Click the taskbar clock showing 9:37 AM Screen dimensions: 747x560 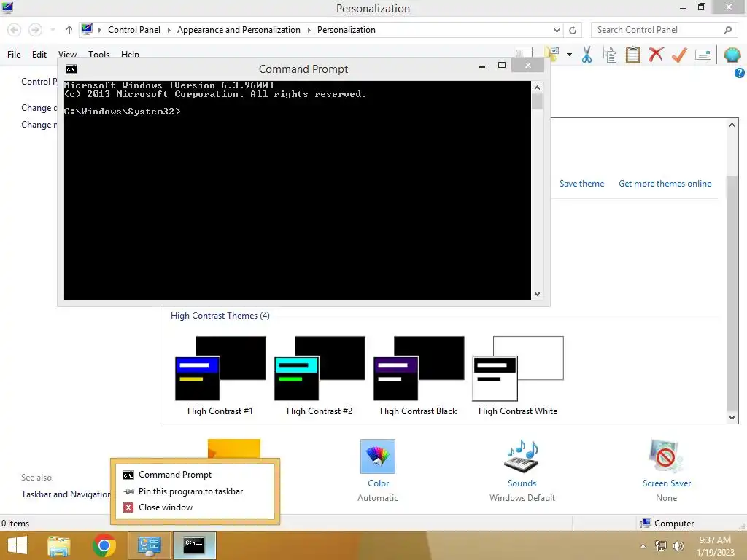point(715,545)
